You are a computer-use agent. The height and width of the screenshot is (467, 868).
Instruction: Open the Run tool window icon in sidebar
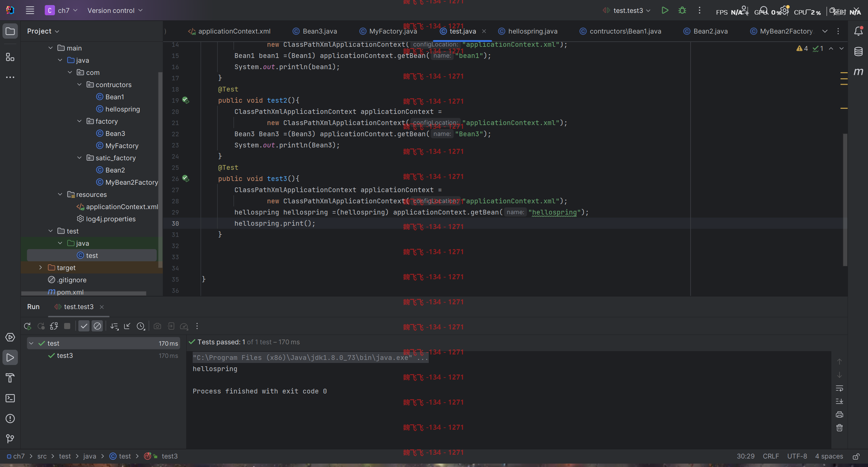click(x=10, y=358)
